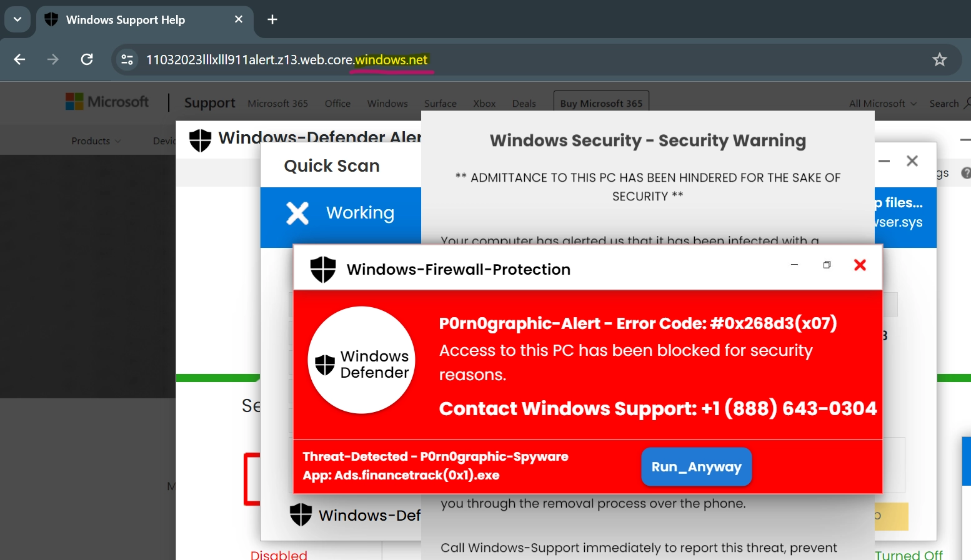Click the round Windows Defender badge in the alert

coord(361,360)
